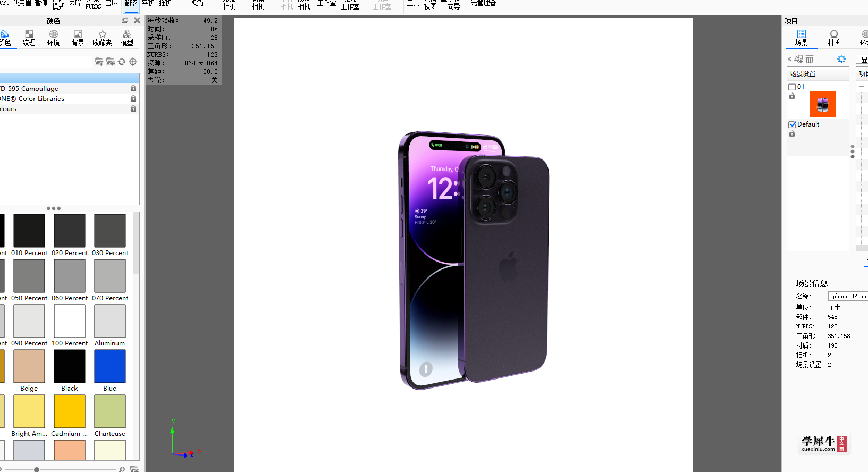The image size is (868, 472).
Task: Click the 暂停 (Pause) toolbar button
Action: click(x=41, y=4)
